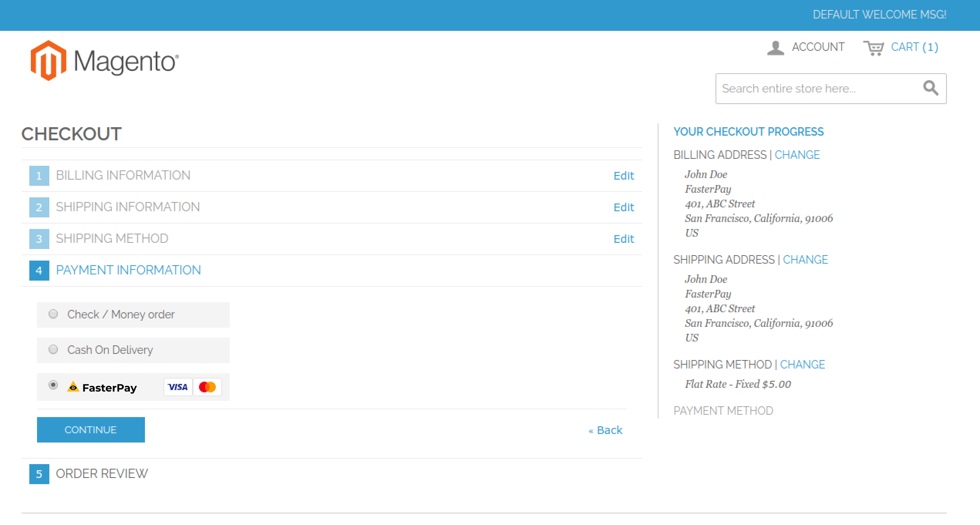This screenshot has width=980, height=525.
Task: Select Check / Money order payment option
Action: click(x=53, y=314)
